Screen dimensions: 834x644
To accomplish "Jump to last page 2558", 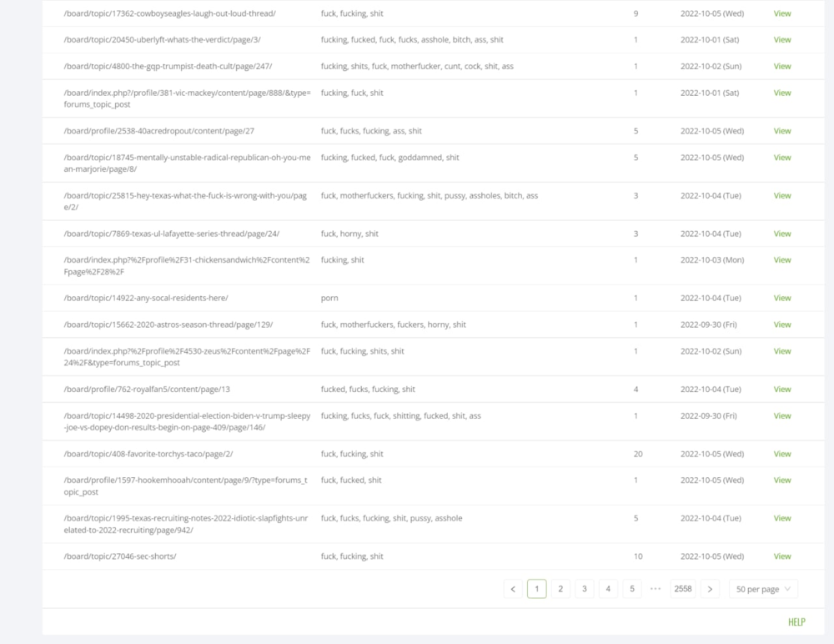I will [682, 589].
